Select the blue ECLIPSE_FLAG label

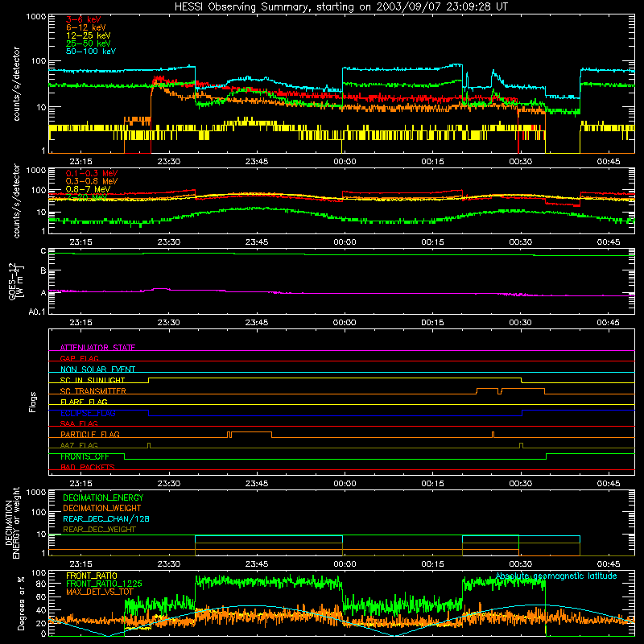click(88, 413)
